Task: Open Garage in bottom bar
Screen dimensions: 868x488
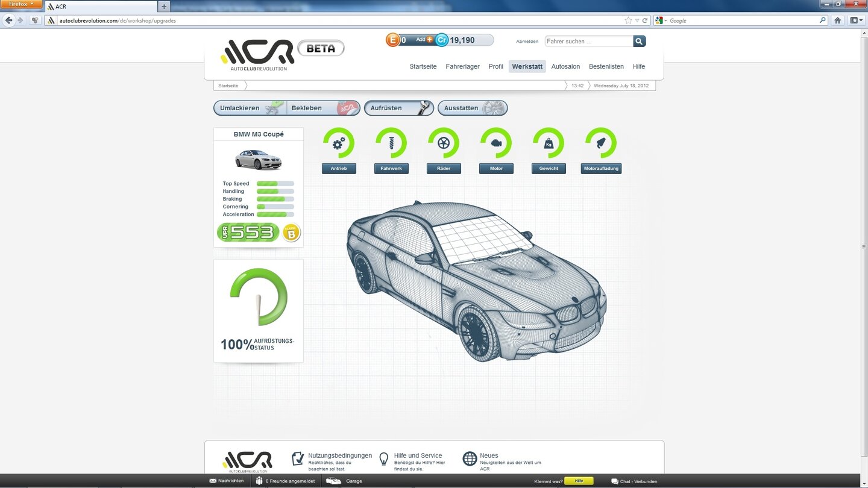Action: point(344,481)
